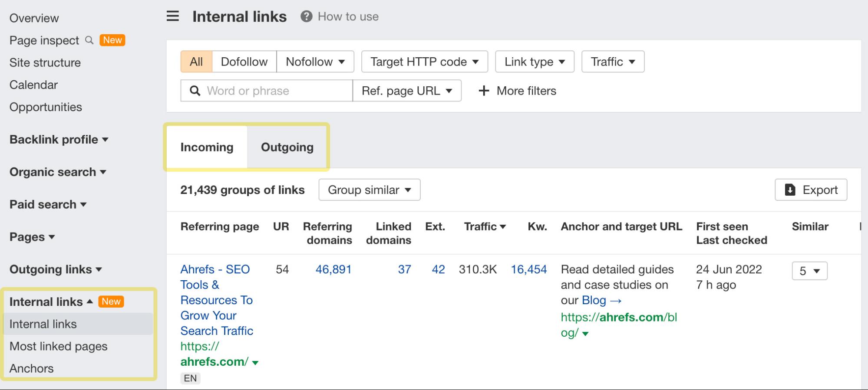Open the Ref. page URL dropdown

click(407, 91)
